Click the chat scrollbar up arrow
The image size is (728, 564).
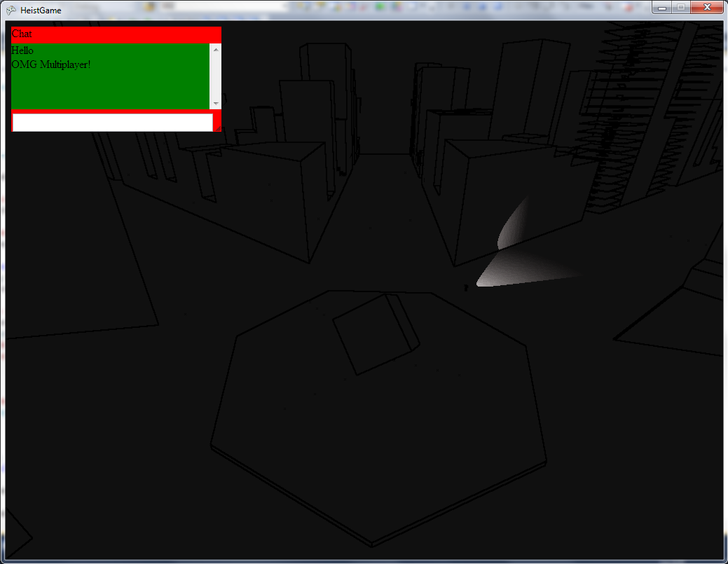coord(215,50)
